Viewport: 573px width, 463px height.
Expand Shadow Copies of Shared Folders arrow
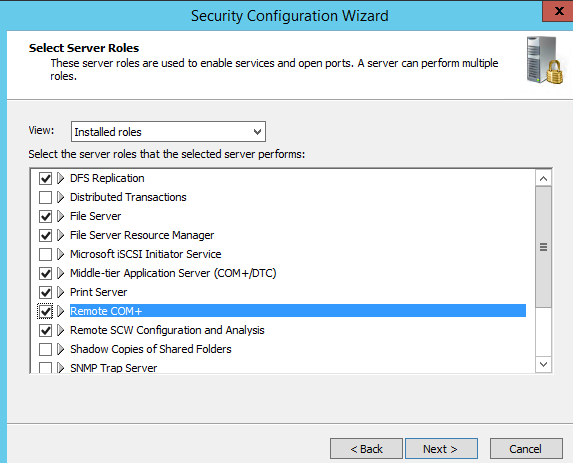(x=60, y=349)
